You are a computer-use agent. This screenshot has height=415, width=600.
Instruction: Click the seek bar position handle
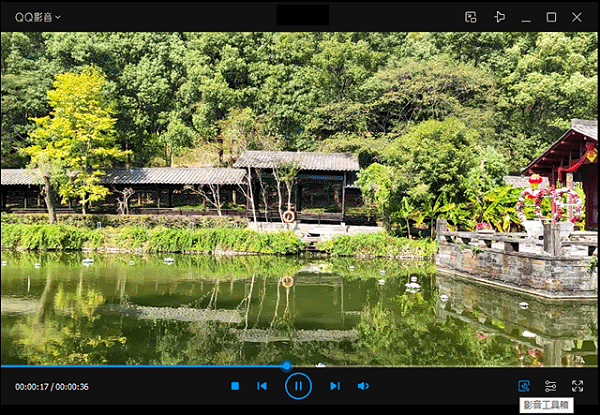(x=287, y=366)
